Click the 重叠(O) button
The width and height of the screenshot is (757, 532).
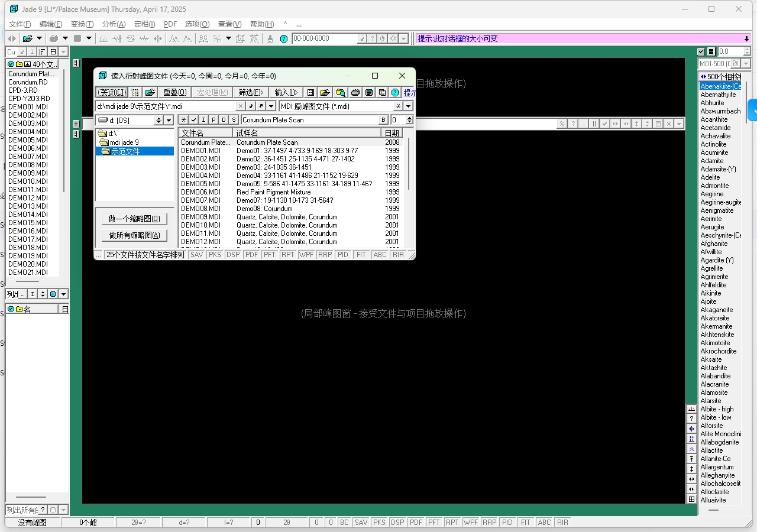[x=174, y=92]
